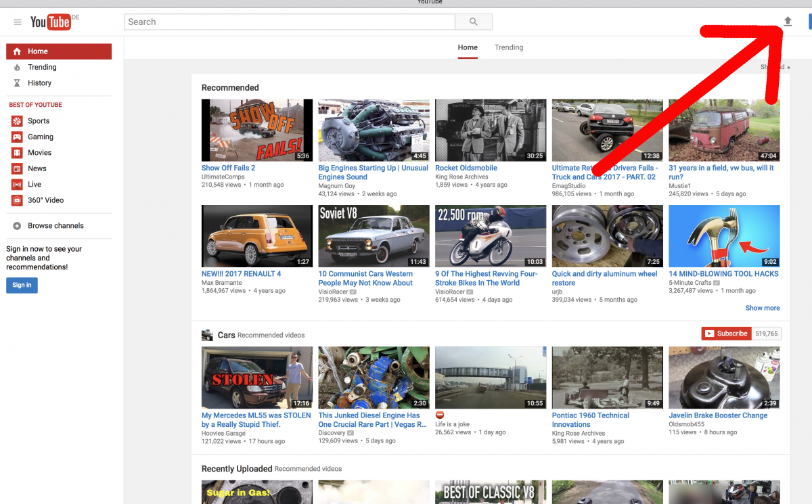Image resolution: width=812 pixels, height=504 pixels.
Task: Click in the Search input field
Action: click(290, 22)
